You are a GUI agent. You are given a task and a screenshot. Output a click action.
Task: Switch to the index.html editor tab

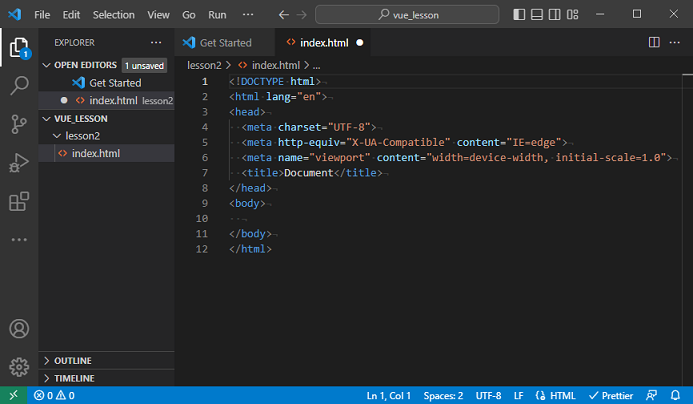(x=323, y=42)
